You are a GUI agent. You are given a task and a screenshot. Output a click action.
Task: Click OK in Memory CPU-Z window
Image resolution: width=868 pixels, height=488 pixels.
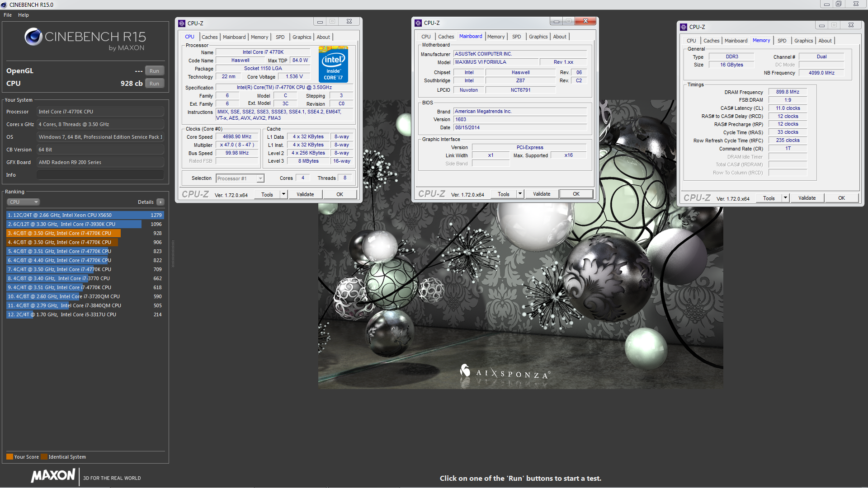point(842,198)
